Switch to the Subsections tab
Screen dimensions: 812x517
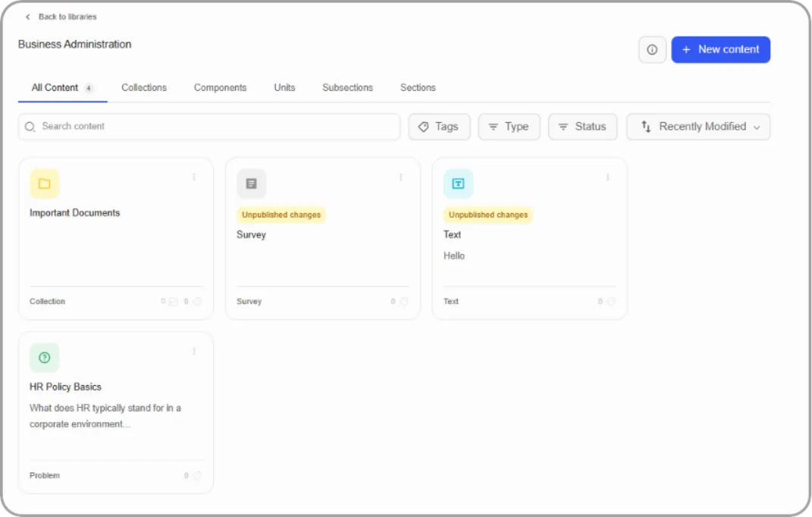[347, 87]
